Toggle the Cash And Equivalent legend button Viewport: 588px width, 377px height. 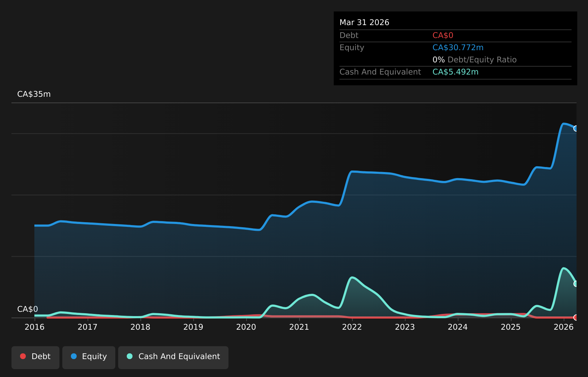coord(173,357)
